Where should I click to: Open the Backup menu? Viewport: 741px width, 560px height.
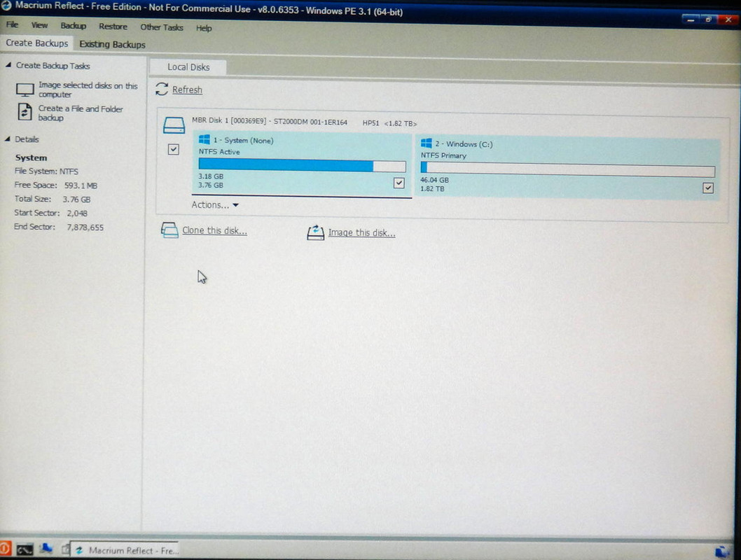point(74,25)
